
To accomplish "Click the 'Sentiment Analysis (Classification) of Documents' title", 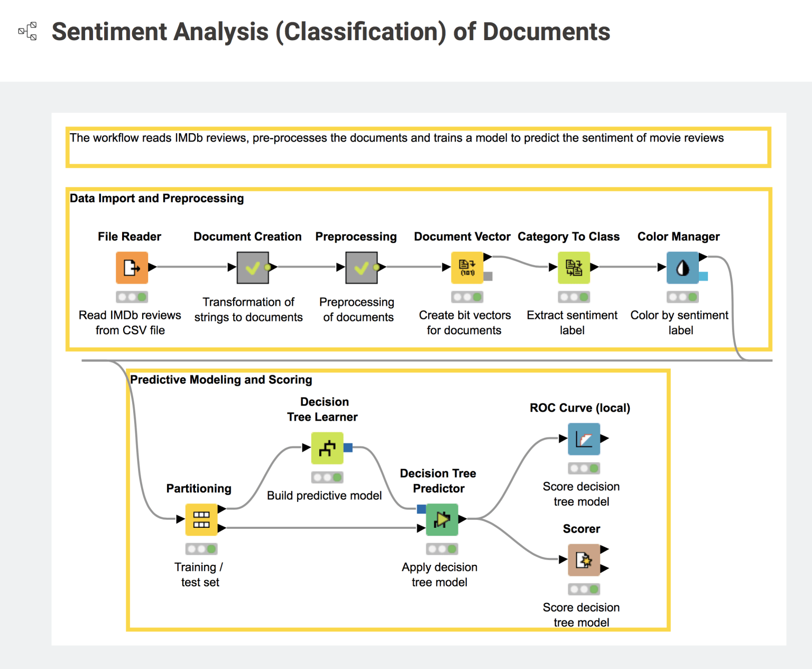I will (331, 32).
